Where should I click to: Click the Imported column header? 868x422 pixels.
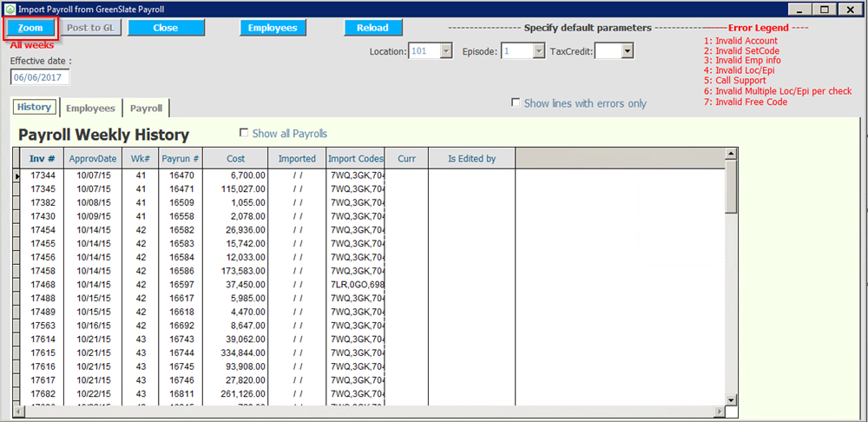[x=297, y=158]
